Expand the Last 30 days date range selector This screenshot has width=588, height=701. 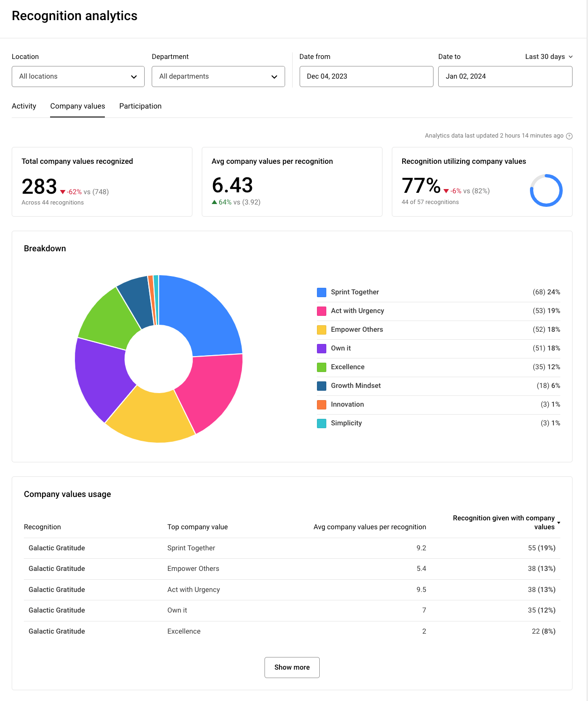pos(548,57)
